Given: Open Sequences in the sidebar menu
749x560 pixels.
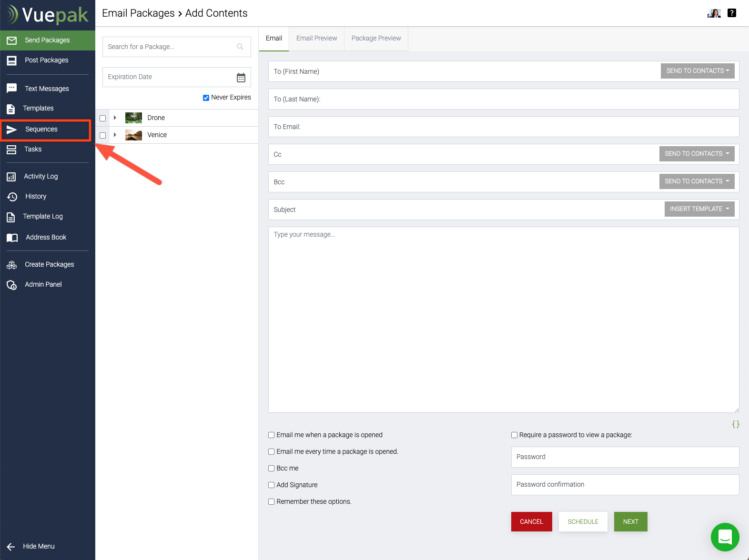Looking at the screenshot, I should 41,130.
